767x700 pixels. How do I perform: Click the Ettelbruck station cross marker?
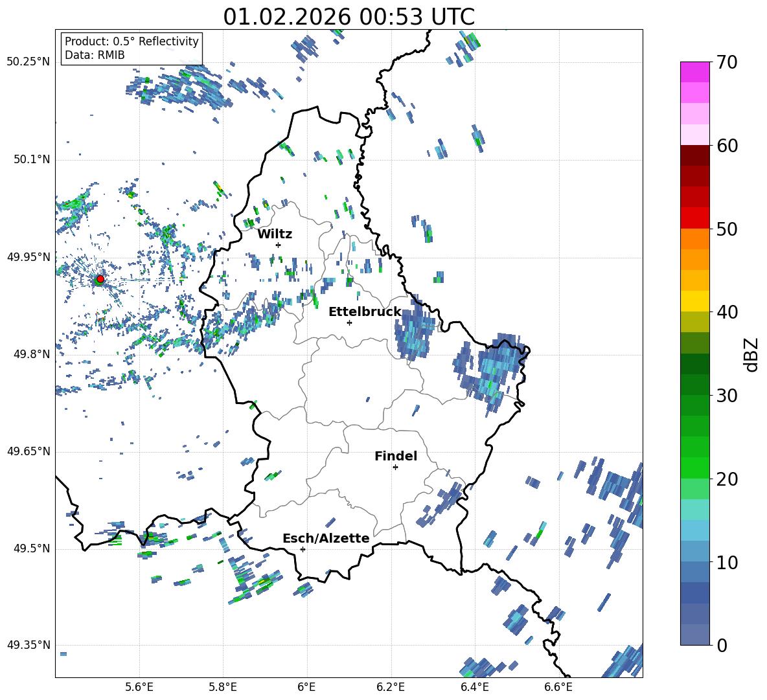coord(350,322)
